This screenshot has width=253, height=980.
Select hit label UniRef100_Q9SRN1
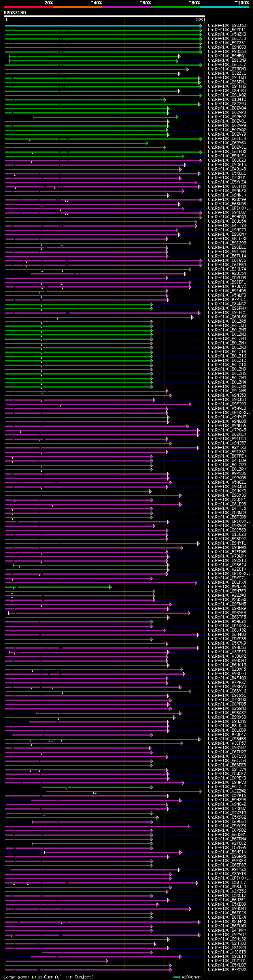[227, 82]
